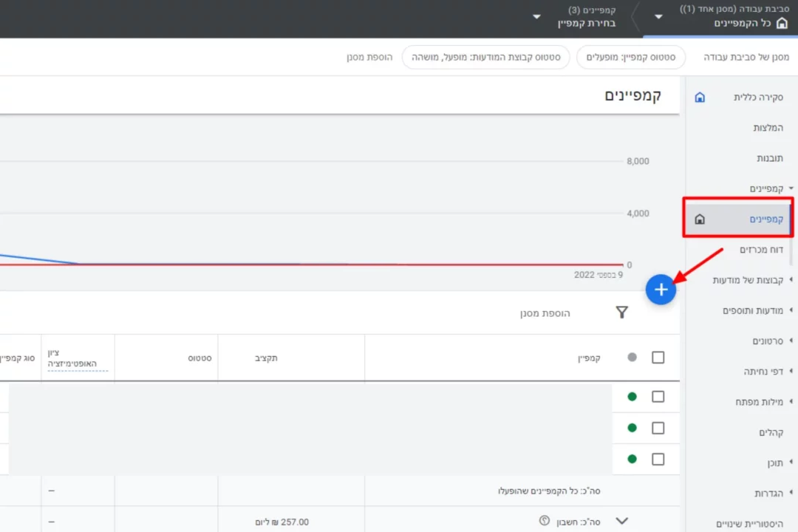
Task: Open the workspace סביבת עבודה dropdown arrow
Action: pos(658,17)
